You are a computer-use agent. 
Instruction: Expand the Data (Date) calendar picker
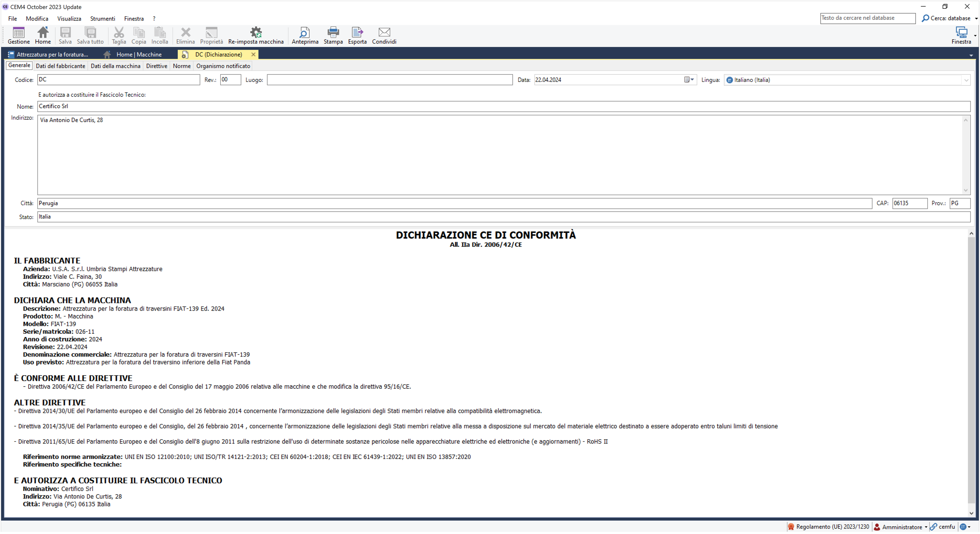point(692,80)
